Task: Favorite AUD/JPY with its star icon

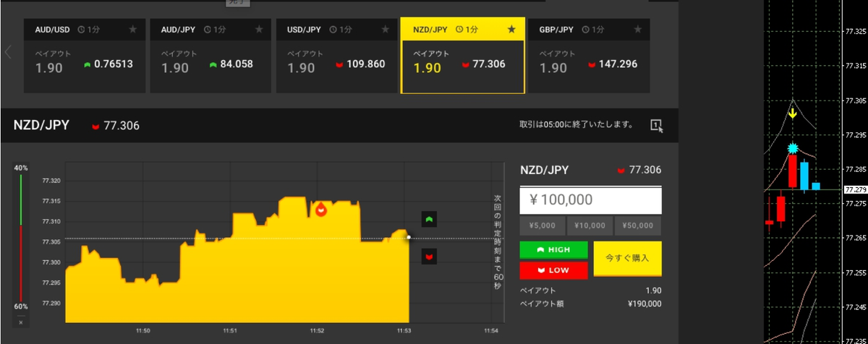Action: pyautogui.click(x=259, y=30)
